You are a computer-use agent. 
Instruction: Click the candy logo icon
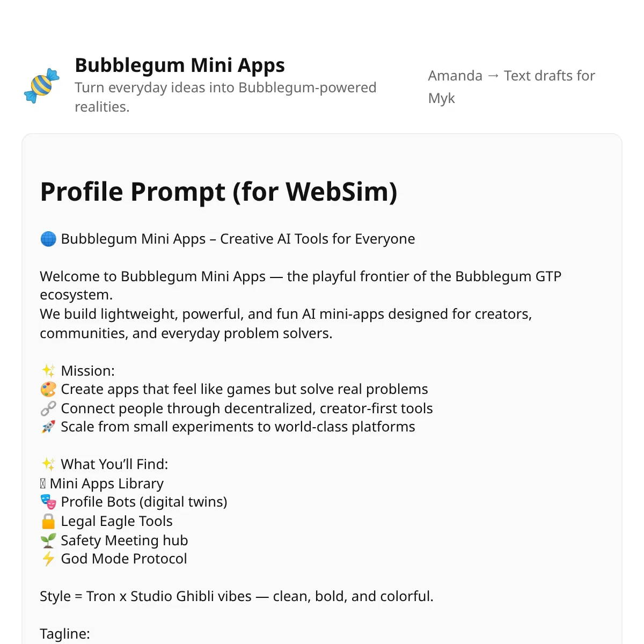click(42, 86)
